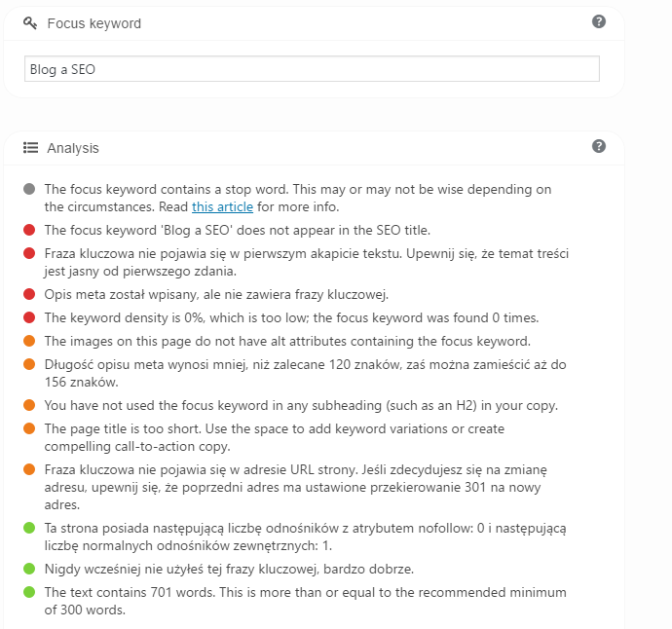Click green bullet beside 701 words result
672x629 pixels.
click(30, 592)
